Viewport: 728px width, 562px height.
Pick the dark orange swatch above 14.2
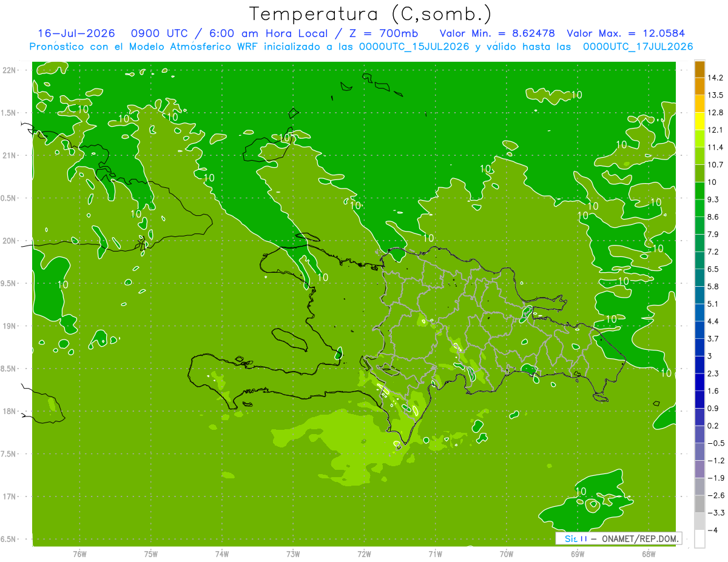click(699, 69)
